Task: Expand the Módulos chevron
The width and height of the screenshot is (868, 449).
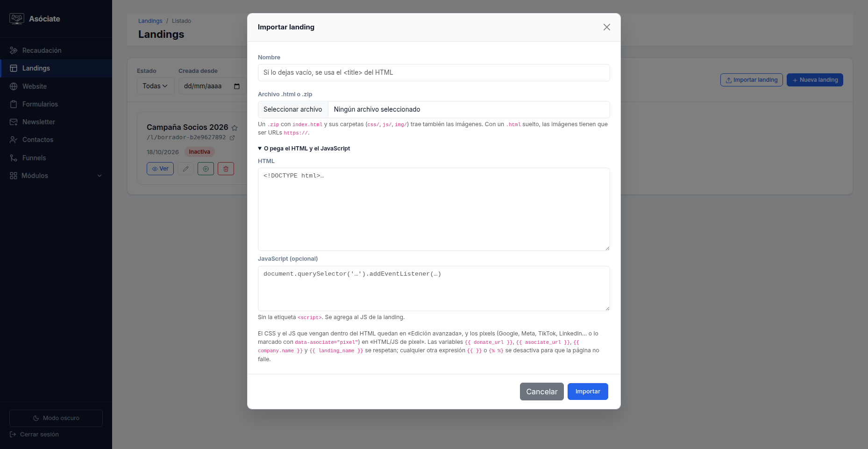Action: (x=100, y=176)
